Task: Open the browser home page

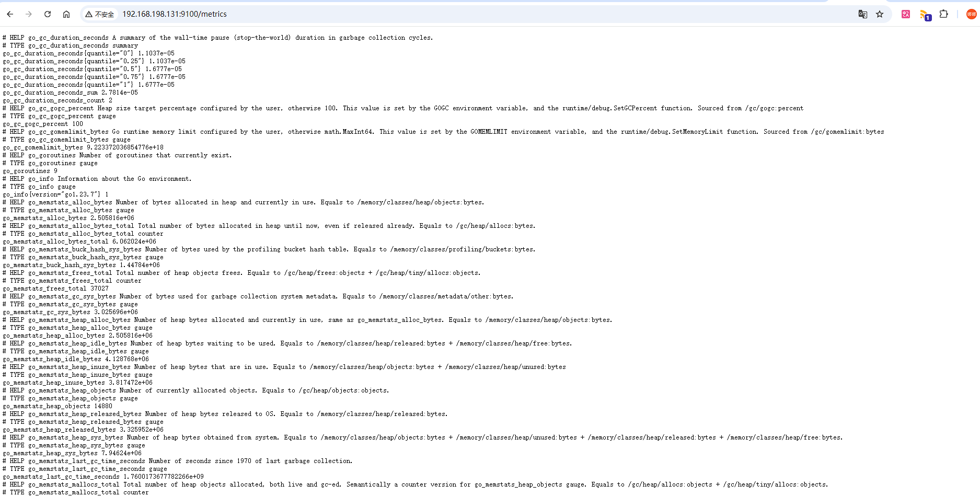Action: click(x=66, y=14)
